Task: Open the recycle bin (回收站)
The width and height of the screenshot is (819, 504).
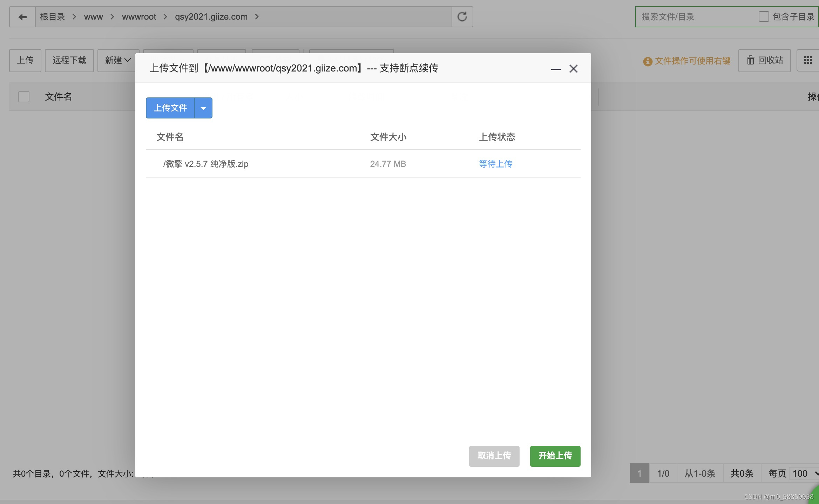Action: tap(764, 60)
